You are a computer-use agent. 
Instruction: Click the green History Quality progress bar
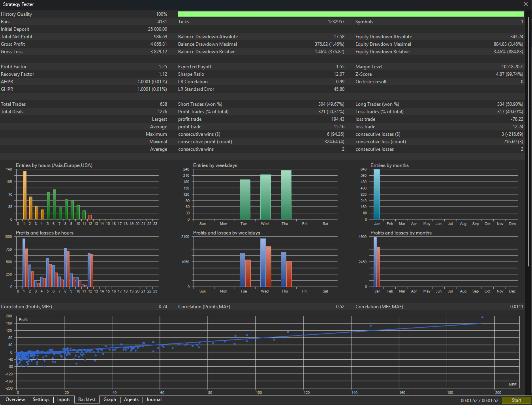(x=351, y=14)
